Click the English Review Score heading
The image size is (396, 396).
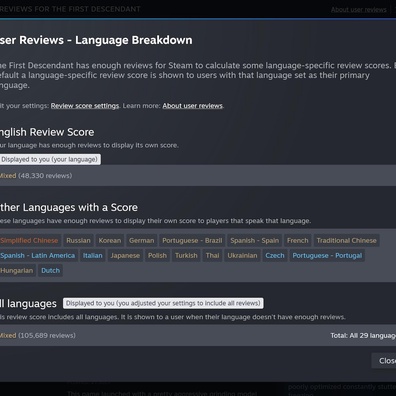(x=47, y=132)
